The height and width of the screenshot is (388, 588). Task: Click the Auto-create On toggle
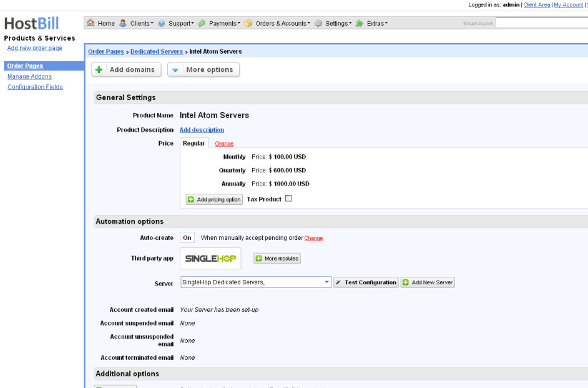point(187,237)
